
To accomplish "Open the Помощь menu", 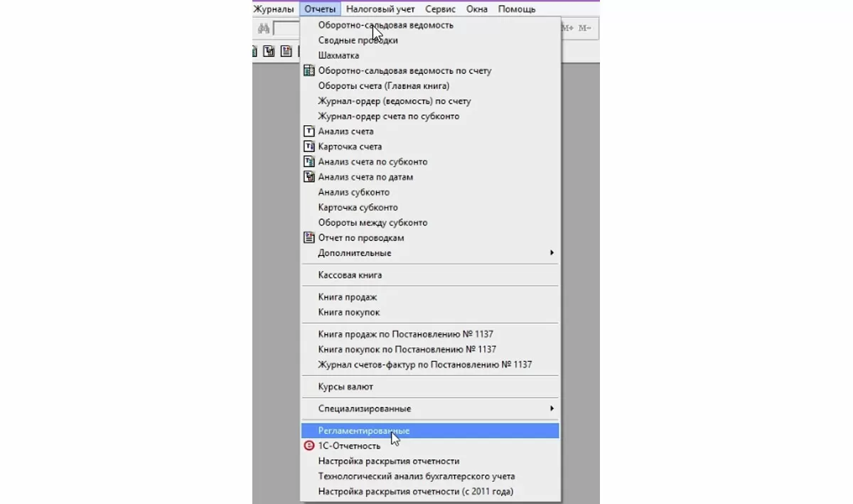I will 517,9.
